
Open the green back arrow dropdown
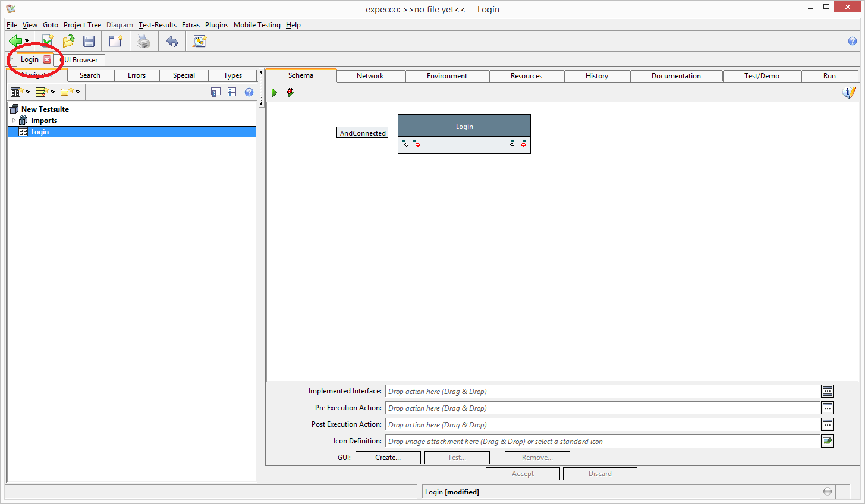coord(27,42)
